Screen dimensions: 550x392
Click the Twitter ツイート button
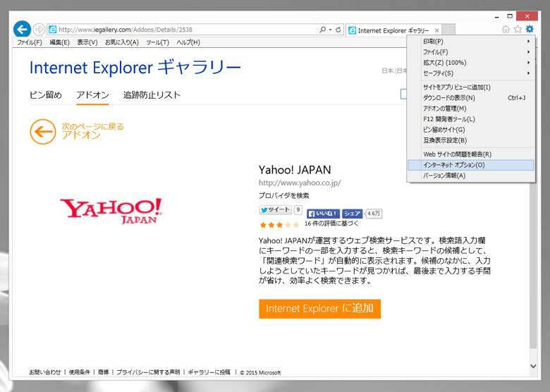click(275, 209)
